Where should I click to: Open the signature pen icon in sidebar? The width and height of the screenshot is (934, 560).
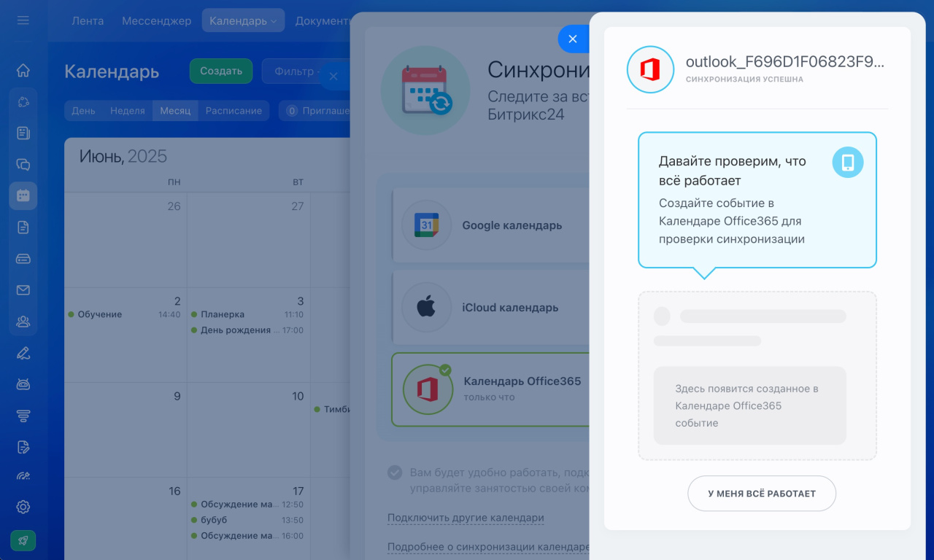click(23, 354)
